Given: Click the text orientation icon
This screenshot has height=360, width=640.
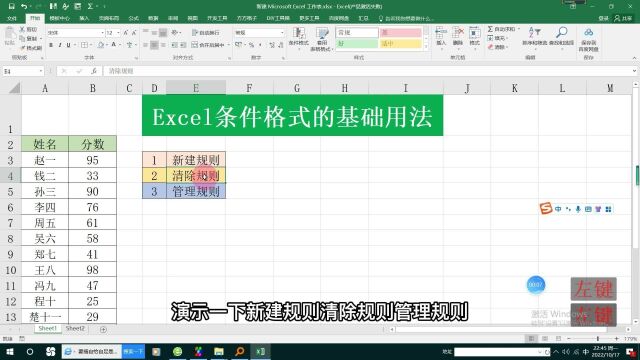Looking at the screenshot, I should click(175, 33).
